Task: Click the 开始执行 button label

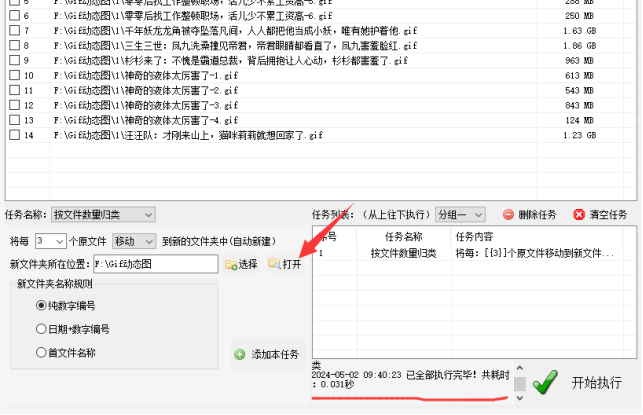Action: point(597,383)
